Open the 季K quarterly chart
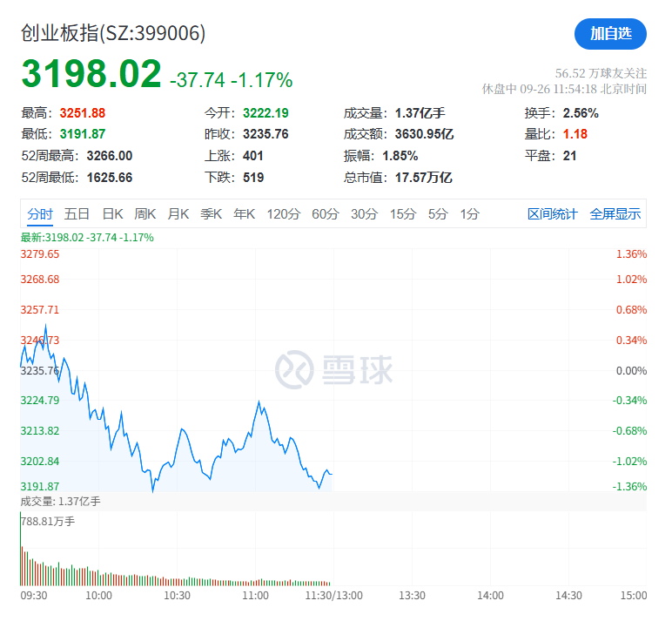672x621 pixels. coord(212,214)
